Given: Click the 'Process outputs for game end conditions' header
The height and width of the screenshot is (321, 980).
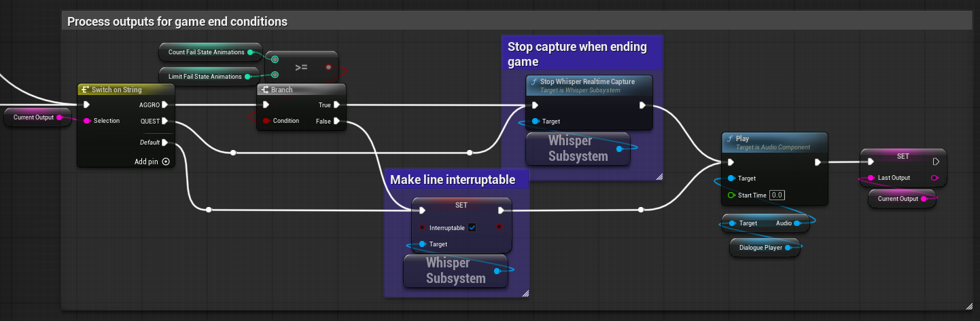Looking at the screenshot, I should (177, 22).
